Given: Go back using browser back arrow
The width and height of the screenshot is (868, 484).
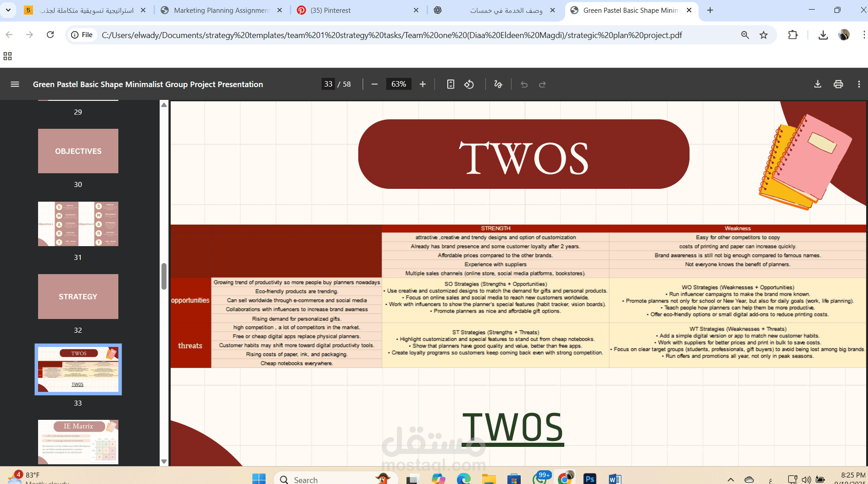Looking at the screenshot, I should (9, 35).
